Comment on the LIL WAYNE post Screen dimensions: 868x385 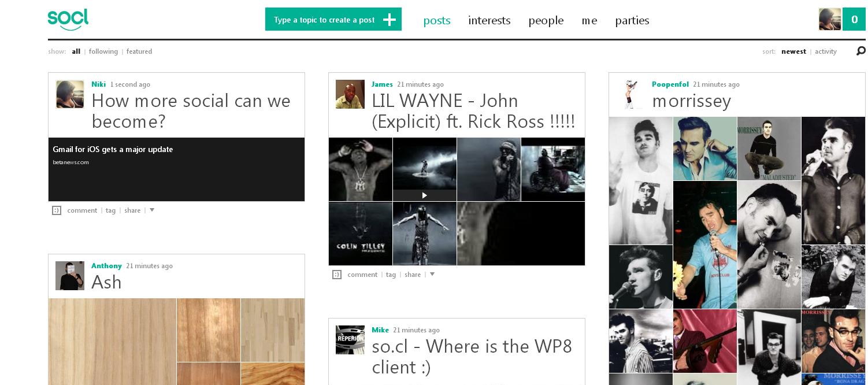click(362, 275)
